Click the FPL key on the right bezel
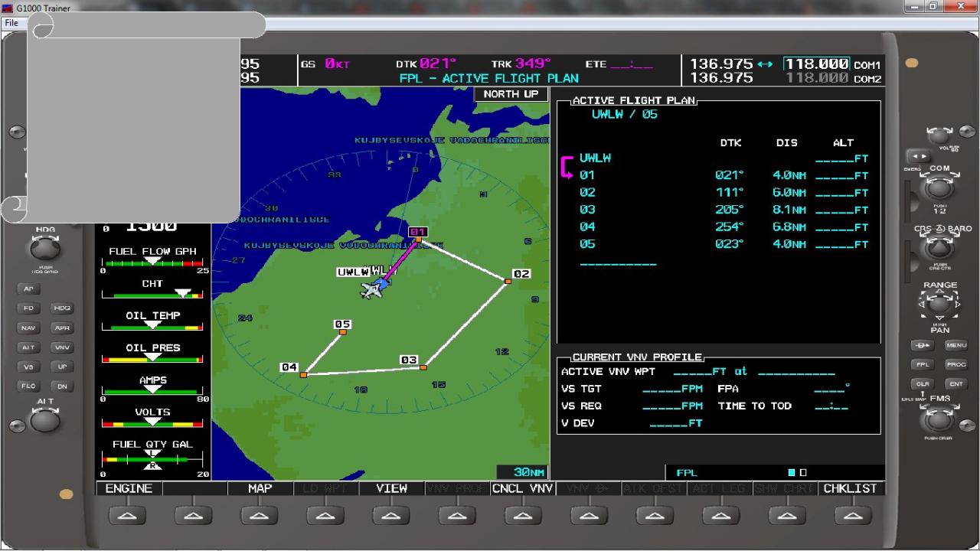 [x=923, y=365]
